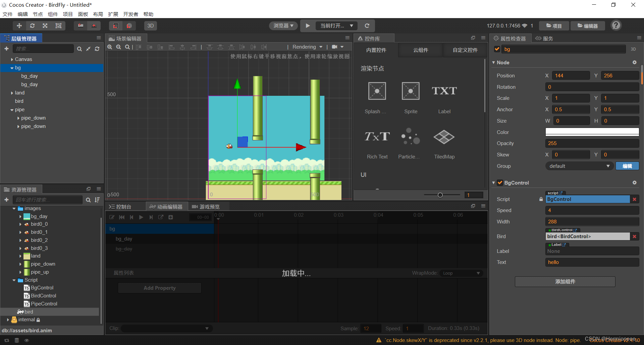Screen dimensions: 644x345
Task: Click the group edit button
Action: 627,166
